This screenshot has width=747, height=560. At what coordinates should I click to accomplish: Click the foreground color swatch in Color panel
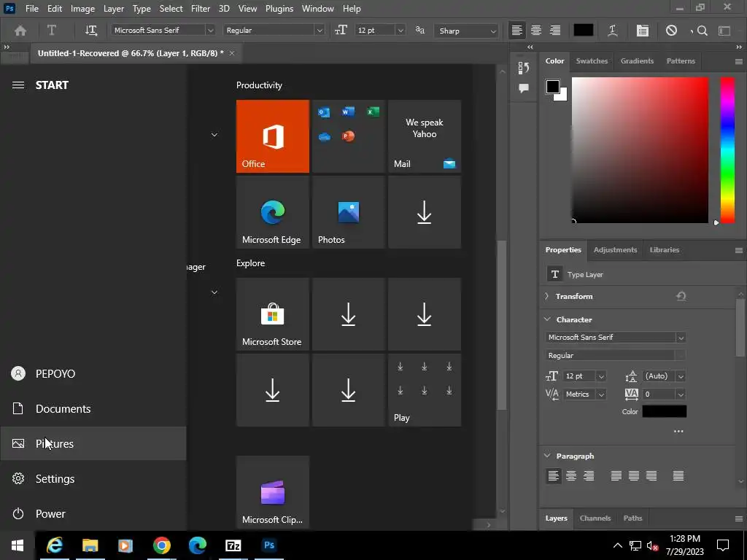tap(553, 87)
